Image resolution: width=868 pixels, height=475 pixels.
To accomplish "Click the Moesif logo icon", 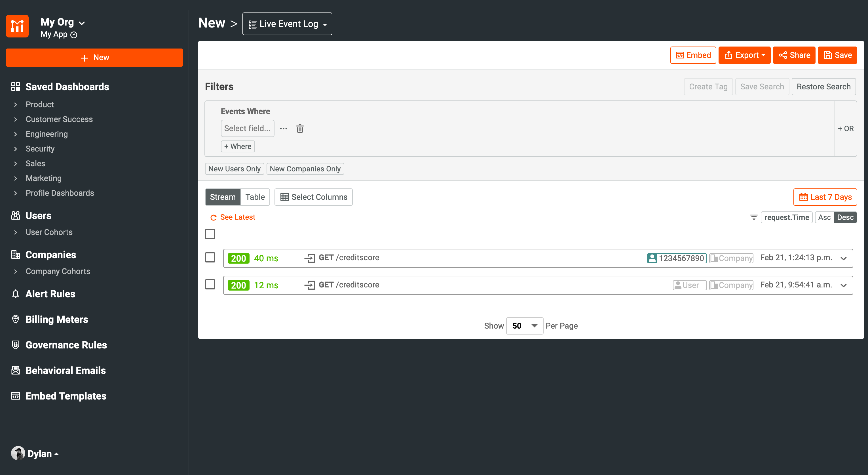I will click(17, 26).
